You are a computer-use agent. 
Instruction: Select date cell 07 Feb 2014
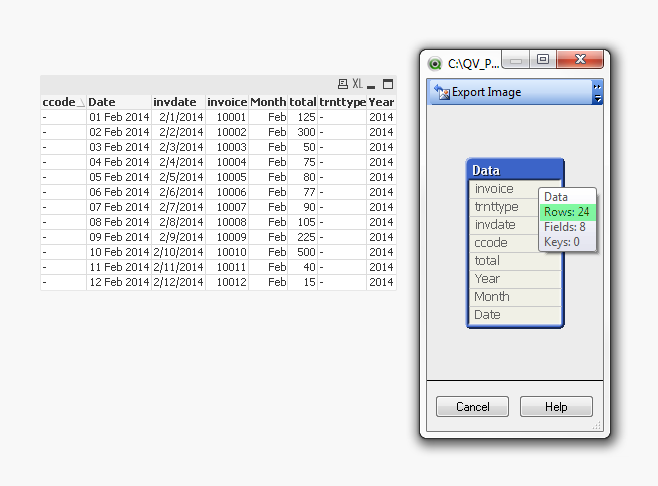tap(119, 207)
